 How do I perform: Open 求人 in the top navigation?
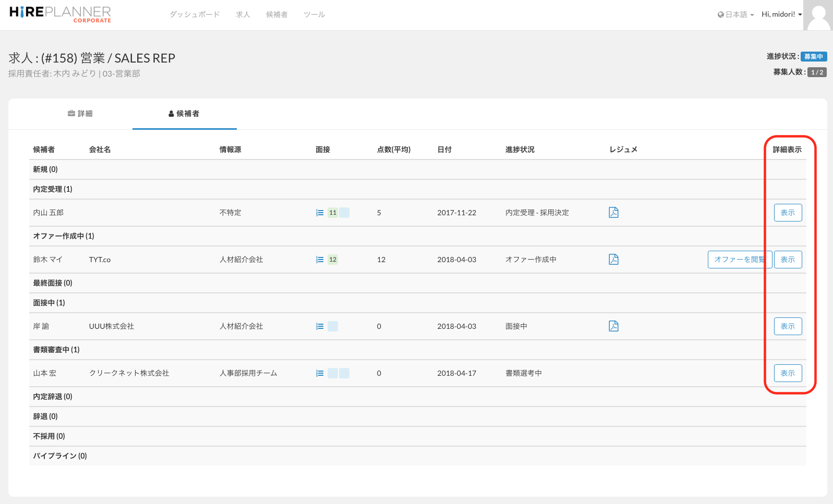pos(243,15)
